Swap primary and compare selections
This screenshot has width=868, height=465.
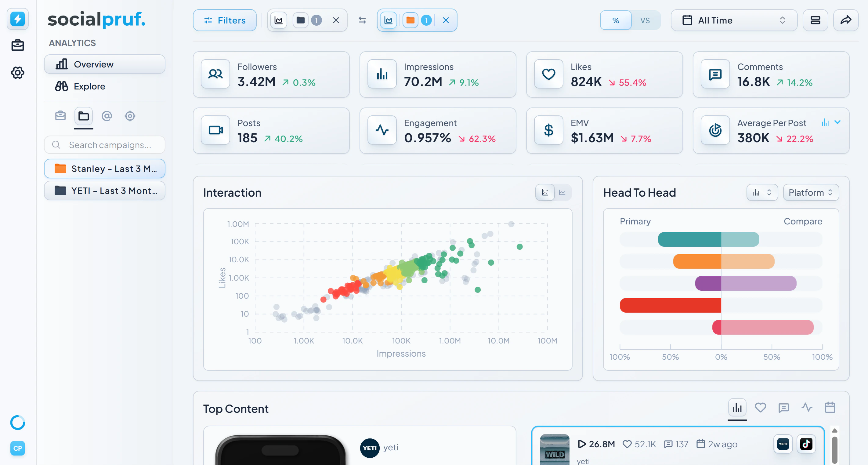tap(362, 20)
